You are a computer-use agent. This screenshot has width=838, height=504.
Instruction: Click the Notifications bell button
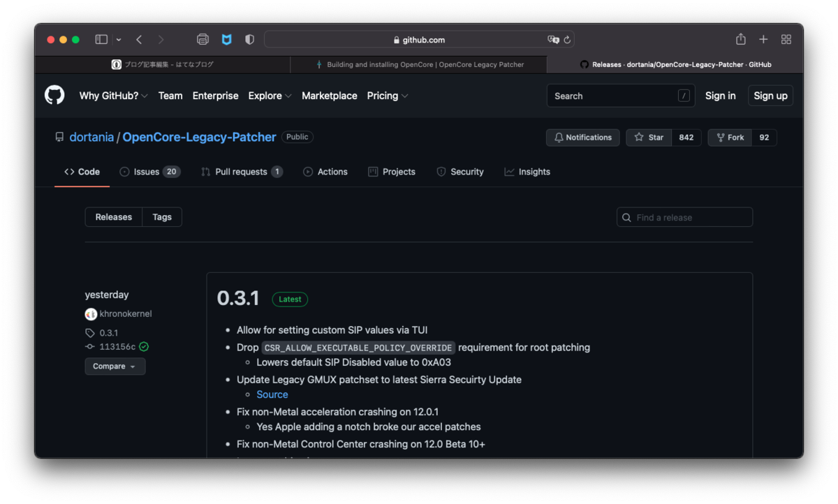click(x=583, y=138)
